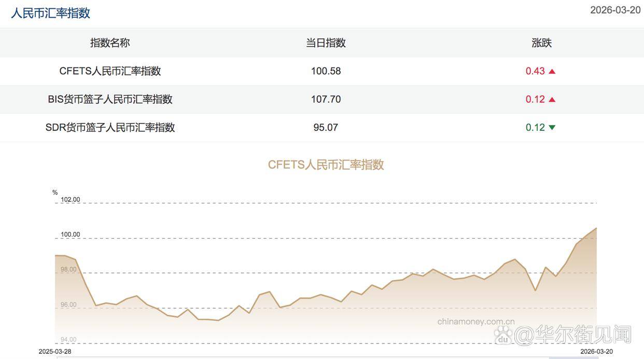Click the chart title CFETS人民币汇率指数
The image size is (644, 359).
click(326, 164)
